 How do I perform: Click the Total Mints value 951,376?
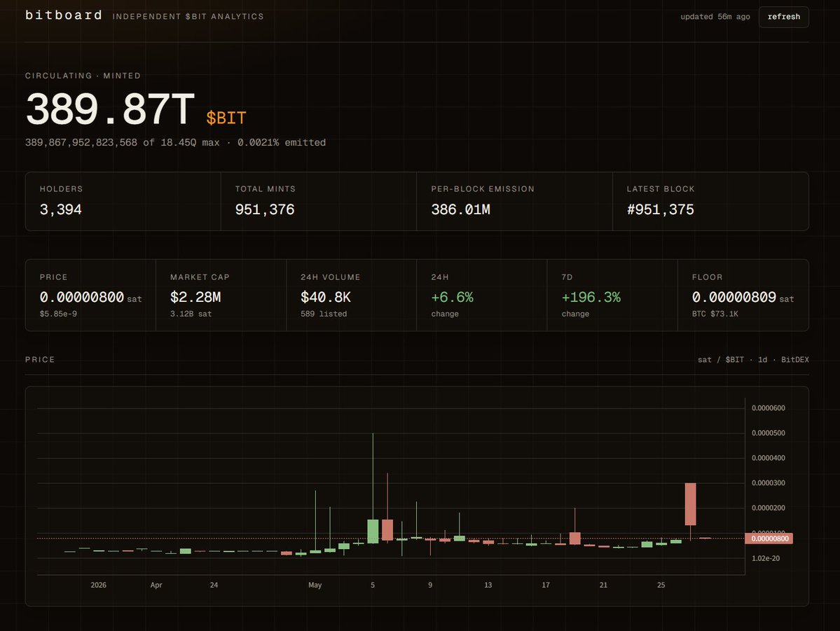pyautogui.click(x=265, y=209)
